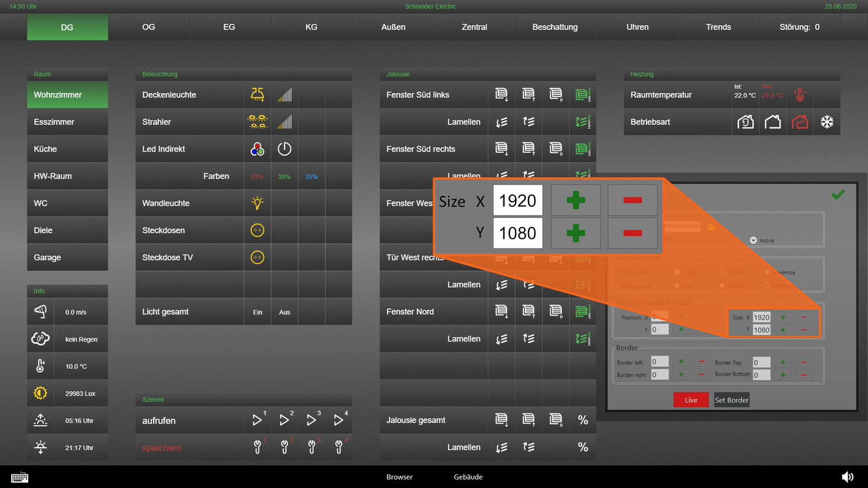Click the Set Border button
Screen dimensions: 868x488
(x=731, y=400)
